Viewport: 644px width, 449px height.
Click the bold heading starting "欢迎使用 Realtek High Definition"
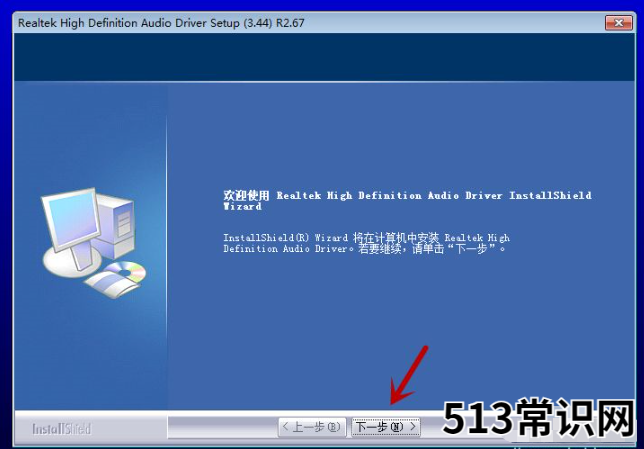pyautogui.click(x=407, y=200)
